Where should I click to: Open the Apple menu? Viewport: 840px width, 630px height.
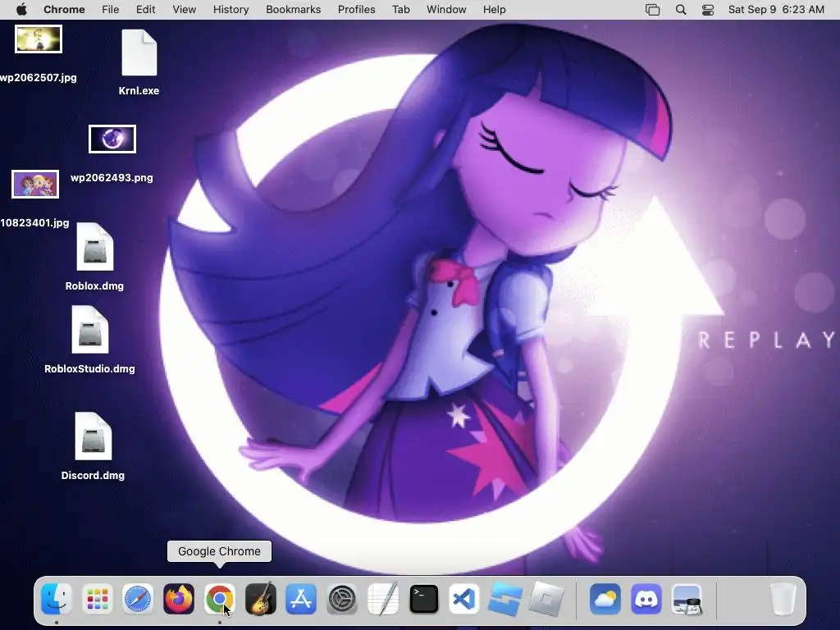pyautogui.click(x=21, y=10)
